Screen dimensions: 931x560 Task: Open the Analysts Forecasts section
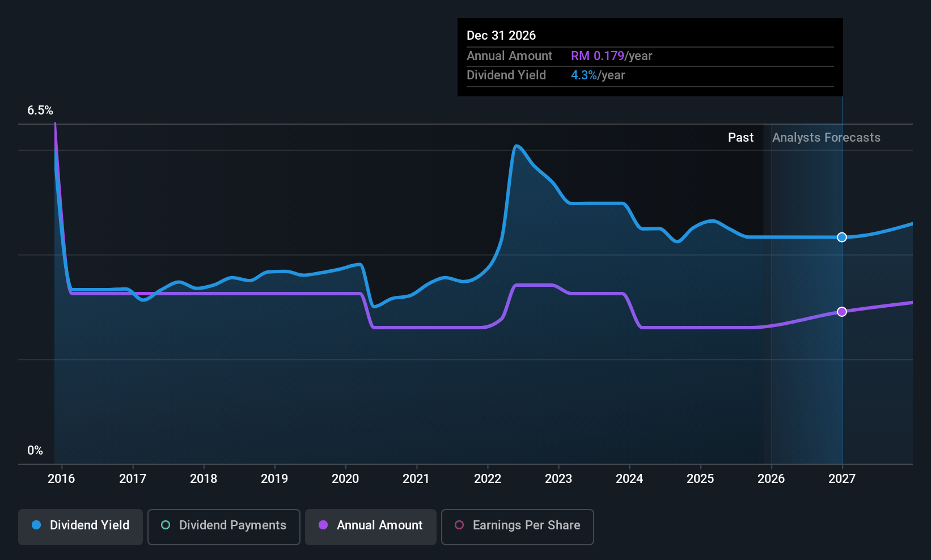pos(826,137)
